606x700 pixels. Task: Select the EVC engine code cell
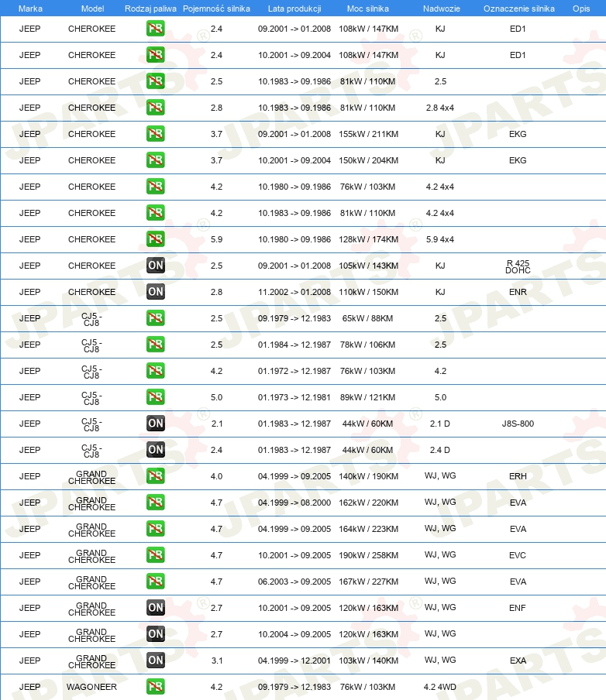518,555
